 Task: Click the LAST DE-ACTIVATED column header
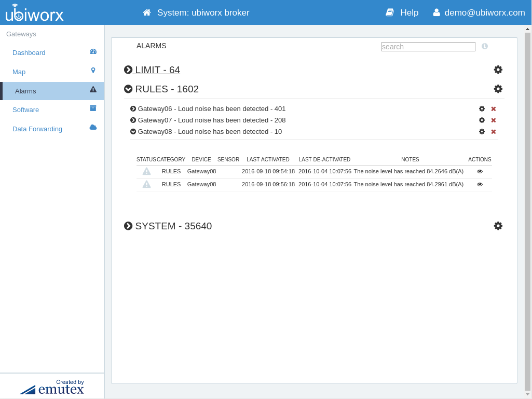[325, 159]
